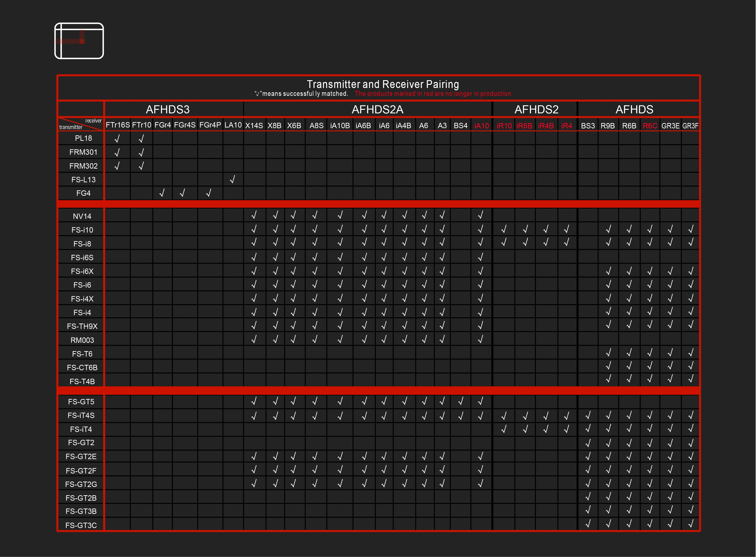
Task: Click the checkmark at FS-GT2 and BS3
Action: pos(588,443)
